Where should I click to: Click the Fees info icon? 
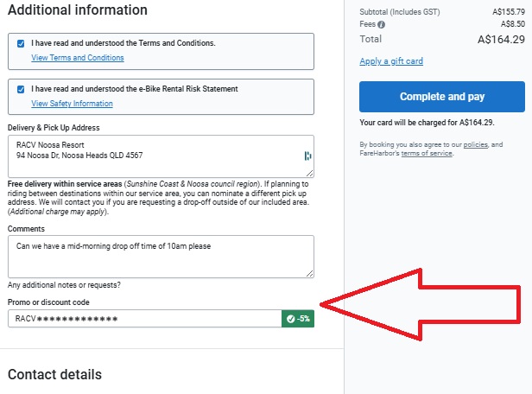pyautogui.click(x=382, y=24)
